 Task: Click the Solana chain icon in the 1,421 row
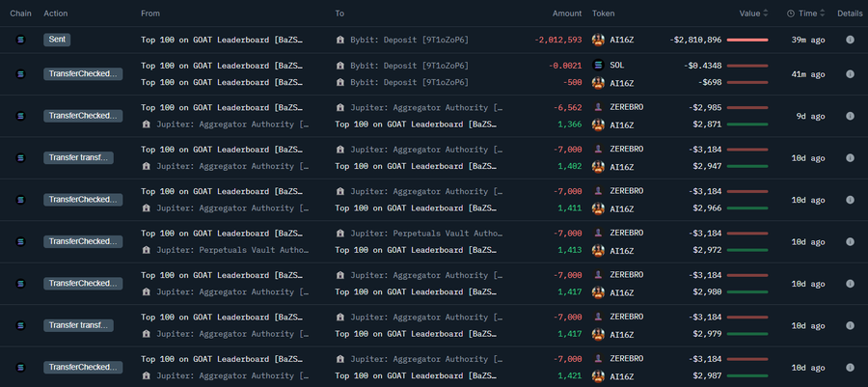20,368
